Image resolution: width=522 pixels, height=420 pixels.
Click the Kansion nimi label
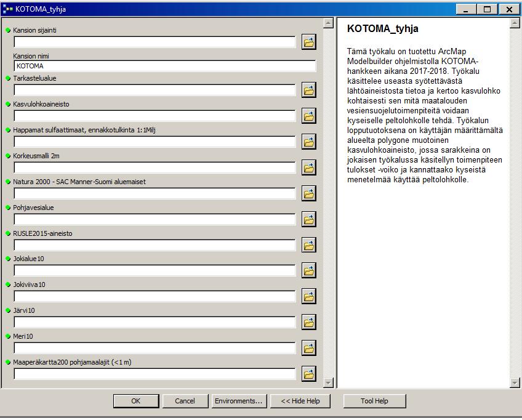pos(31,56)
